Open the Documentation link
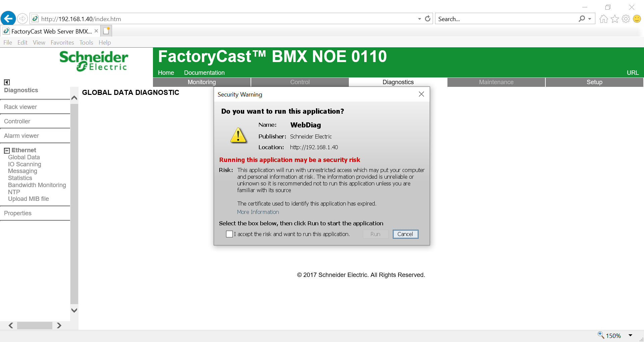 pyautogui.click(x=204, y=73)
